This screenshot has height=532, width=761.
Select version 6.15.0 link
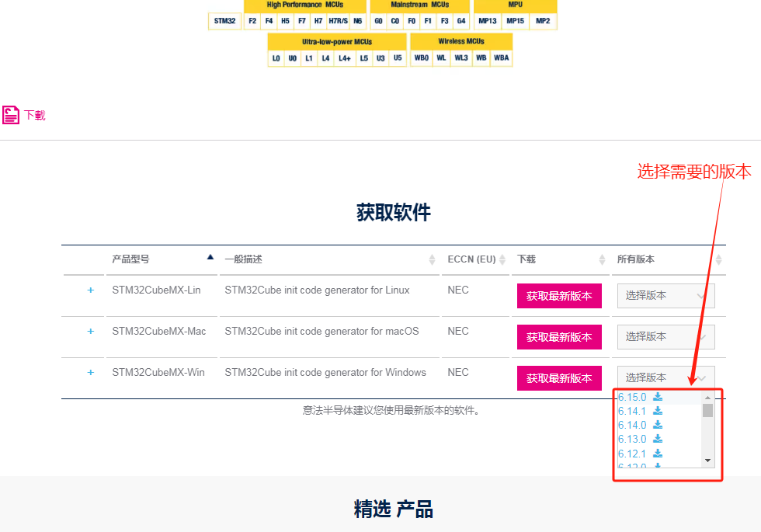click(632, 397)
